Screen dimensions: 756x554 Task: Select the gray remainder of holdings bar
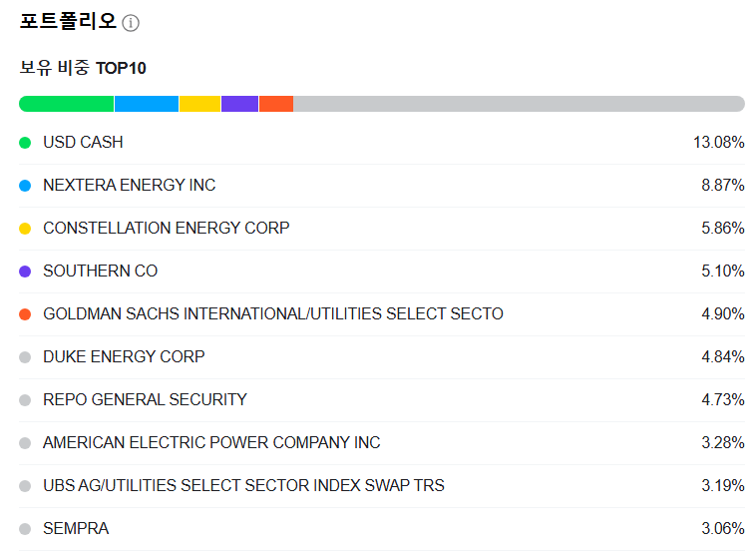click(519, 104)
